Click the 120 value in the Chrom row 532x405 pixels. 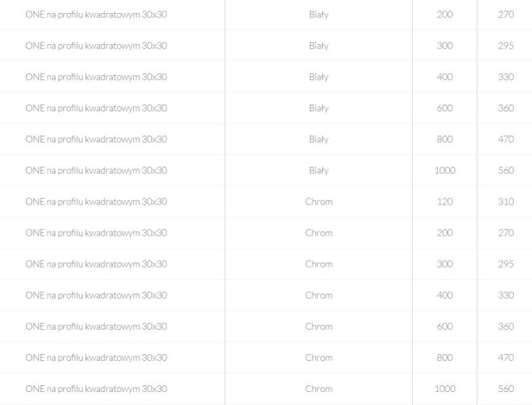click(x=445, y=202)
